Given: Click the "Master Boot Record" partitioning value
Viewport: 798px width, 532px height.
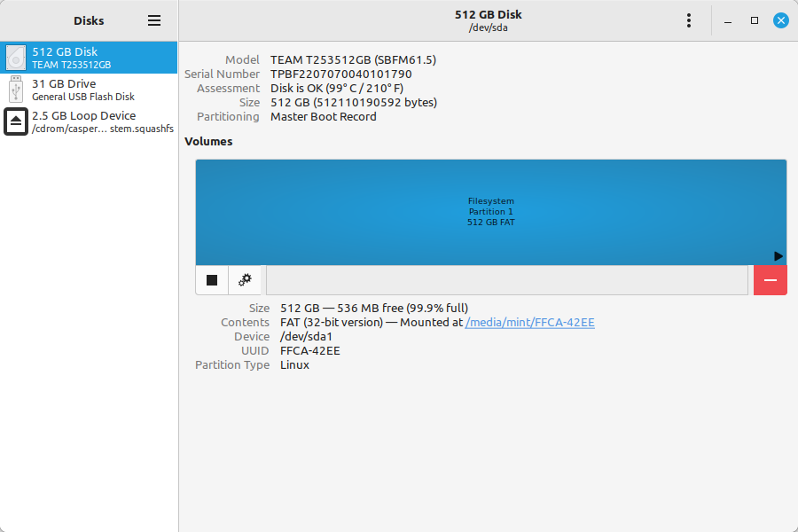Looking at the screenshot, I should [x=323, y=116].
